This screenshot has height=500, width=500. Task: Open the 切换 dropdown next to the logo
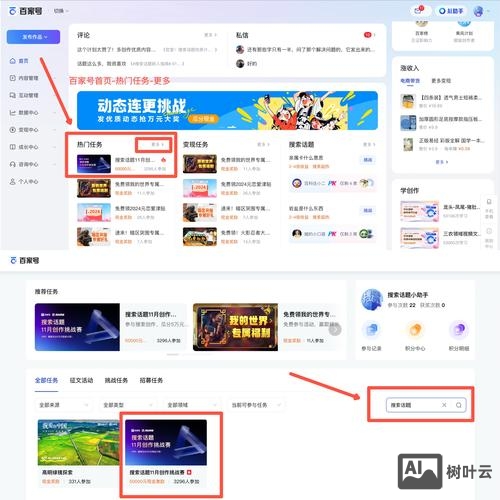point(61,11)
